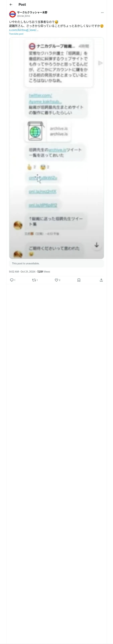113x644 pixels.
Task: Click the round down-arrow button in the image
Action: click(96, 245)
